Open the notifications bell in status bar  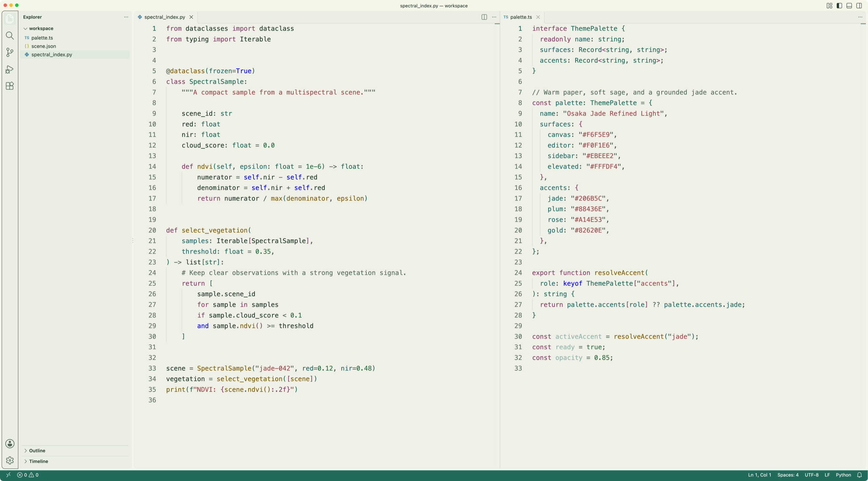tap(860, 475)
